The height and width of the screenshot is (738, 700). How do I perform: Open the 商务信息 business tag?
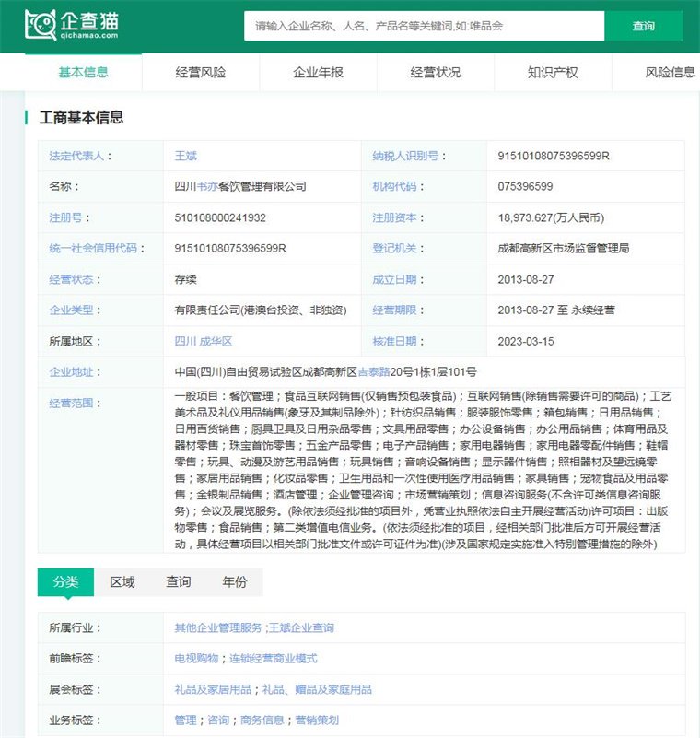click(262, 720)
